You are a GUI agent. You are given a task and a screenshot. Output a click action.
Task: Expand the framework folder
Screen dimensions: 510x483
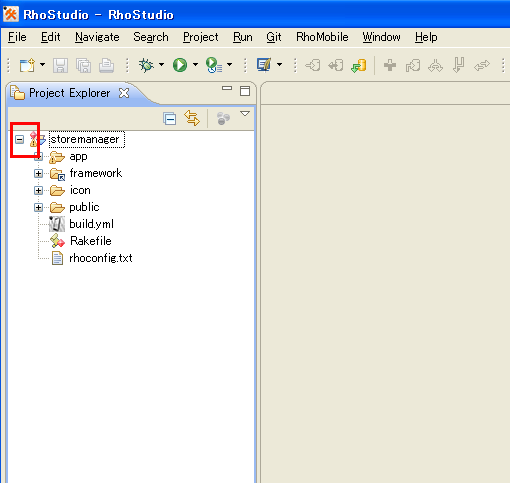(x=38, y=173)
